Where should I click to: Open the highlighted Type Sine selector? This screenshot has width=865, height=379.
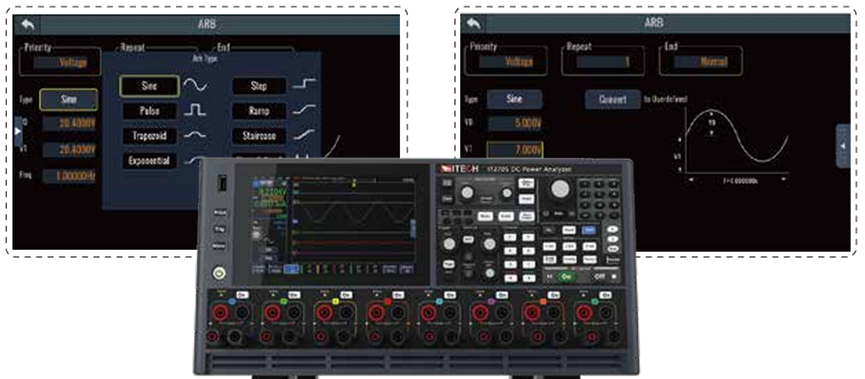pos(68,100)
